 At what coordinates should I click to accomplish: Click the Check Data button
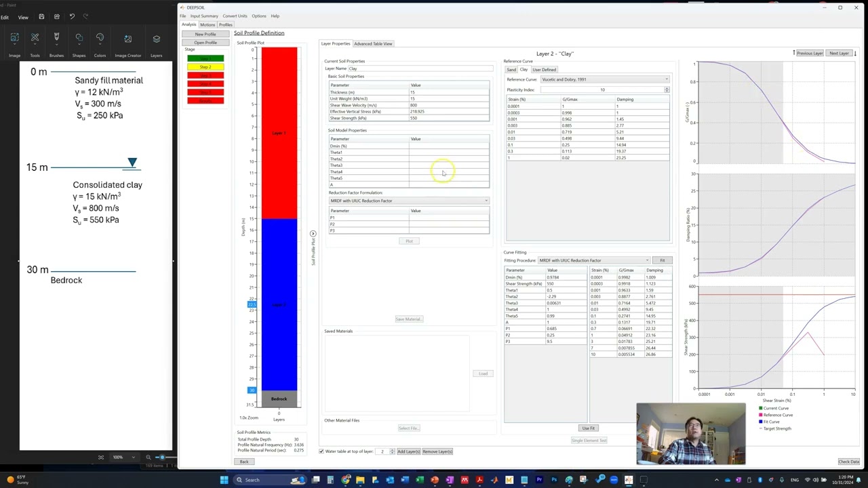[x=848, y=462]
